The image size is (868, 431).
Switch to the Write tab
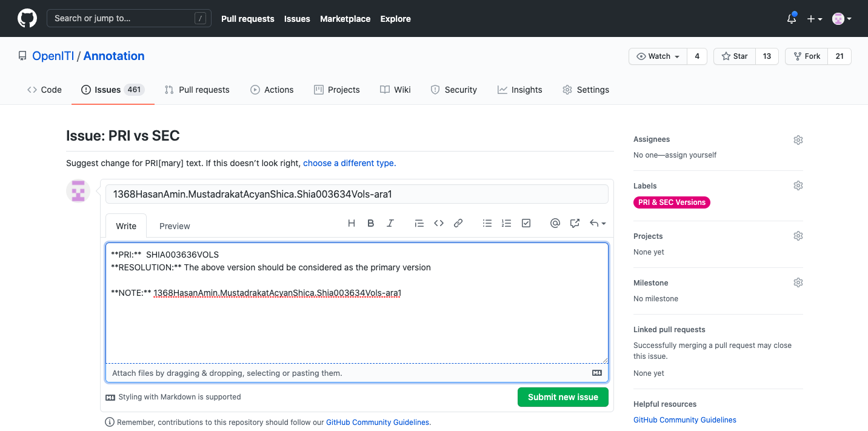tap(126, 226)
